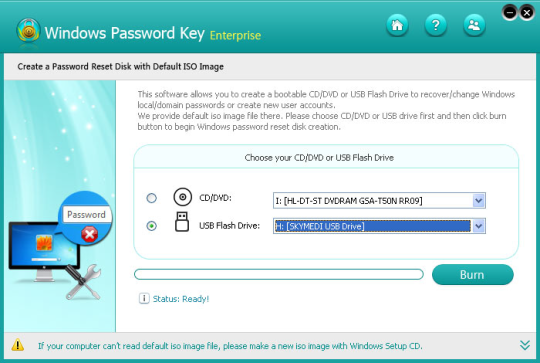The image size is (540, 363).
Task: Click the 'Windows Password Key' title text
Action: (x=125, y=33)
